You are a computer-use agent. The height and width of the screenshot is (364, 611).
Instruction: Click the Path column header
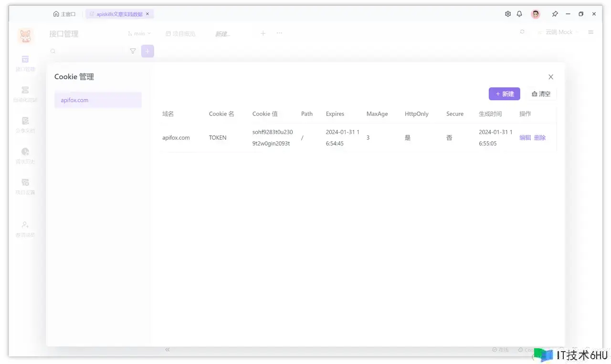tap(307, 114)
